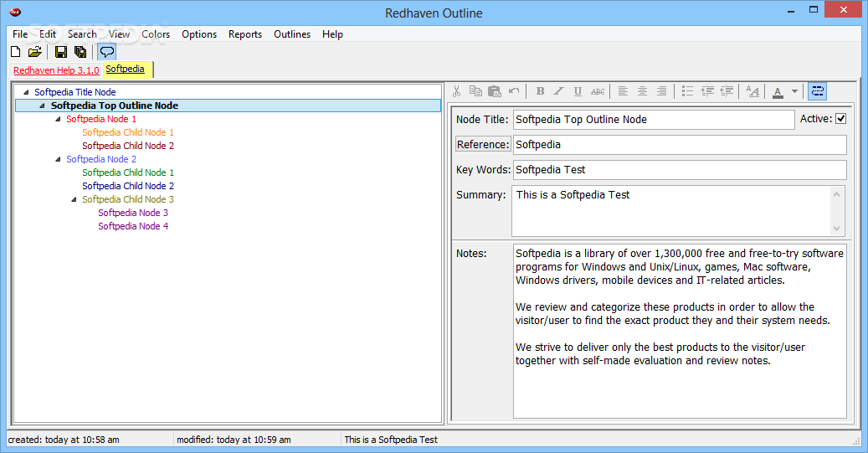
Task: Select Softpedia Node 2 in tree
Action: [x=101, y=159]
